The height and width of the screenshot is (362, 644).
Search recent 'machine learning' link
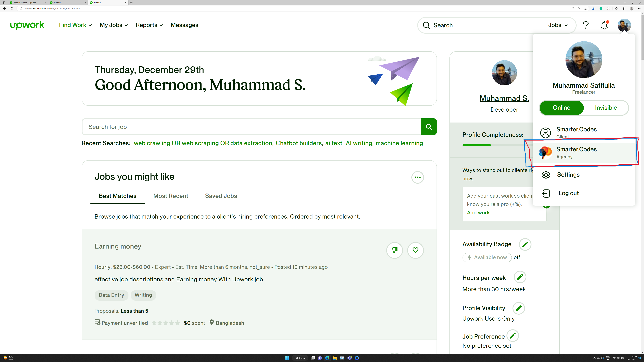point(399,143)
